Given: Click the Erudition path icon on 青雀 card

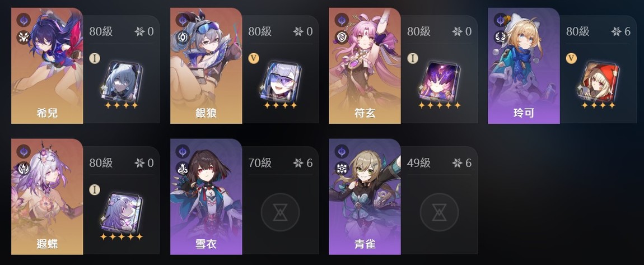Looking at the screenshot, I should [x=341, y=169].
